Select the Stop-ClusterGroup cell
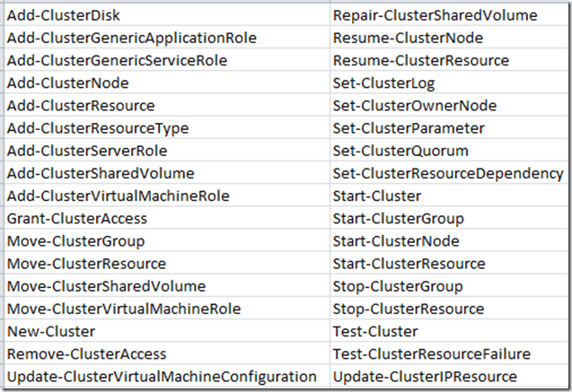The height and width of the screenshot is (392, 572). pos(398,286)
